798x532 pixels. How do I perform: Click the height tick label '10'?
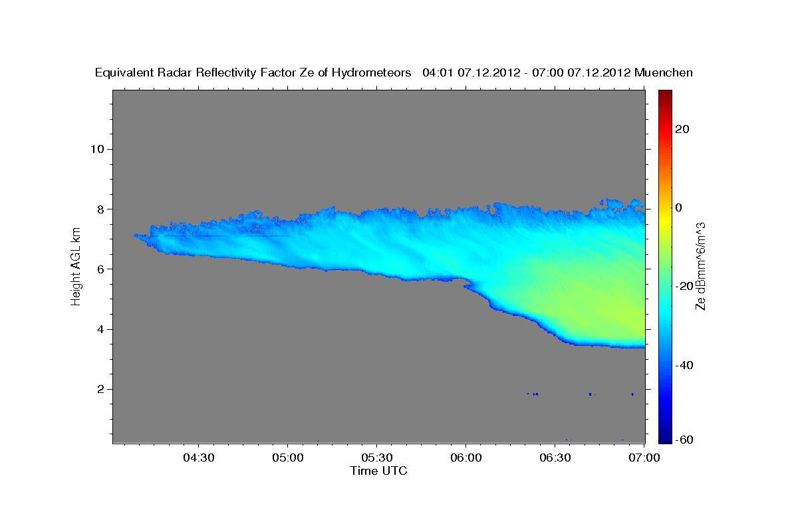point(97,149)
